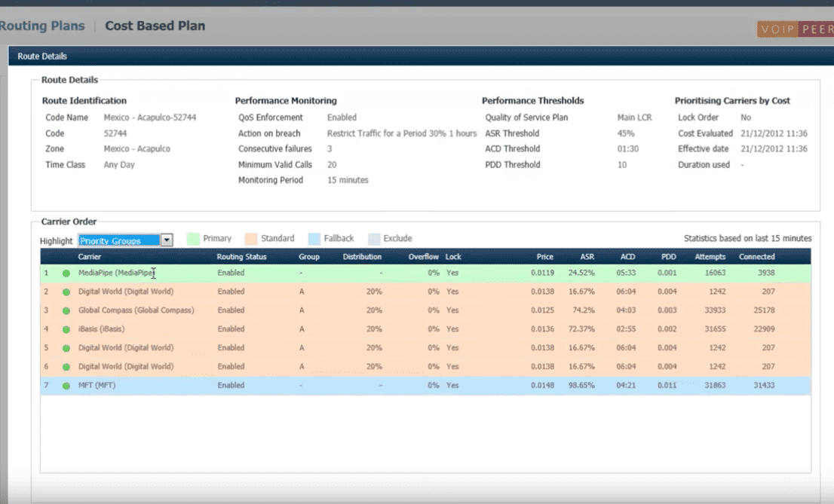Click the green Primary legend swatch
The image size is (834, 504).
192,239
